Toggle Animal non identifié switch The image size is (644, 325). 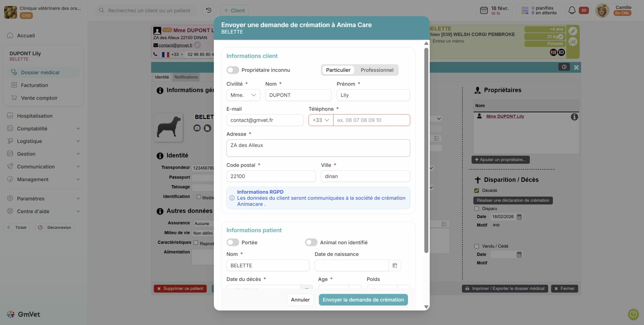coord(311,242)
